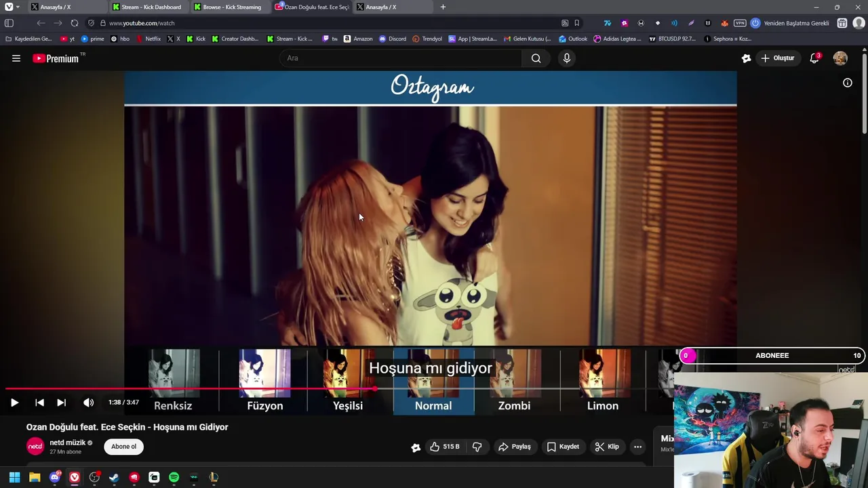Subscribe with Abone ol button
868x488 pixels.
pyautogui.click(x=123, y=447)
